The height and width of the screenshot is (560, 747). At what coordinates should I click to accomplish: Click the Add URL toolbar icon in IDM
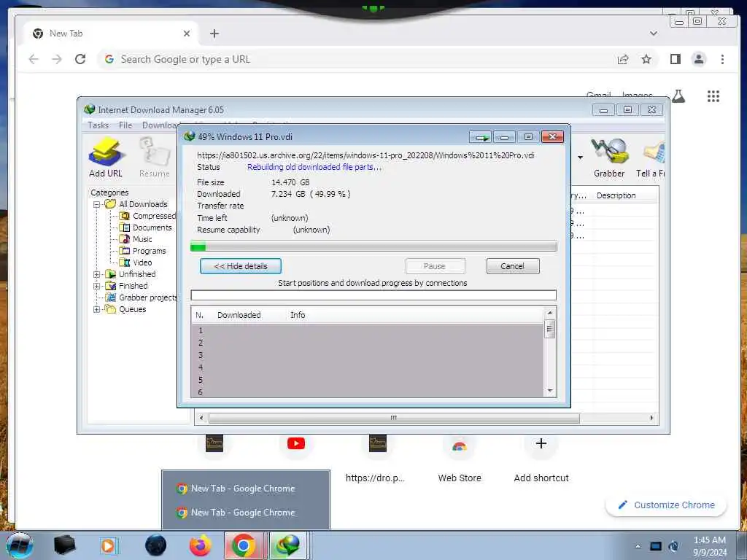coord(107,157)
